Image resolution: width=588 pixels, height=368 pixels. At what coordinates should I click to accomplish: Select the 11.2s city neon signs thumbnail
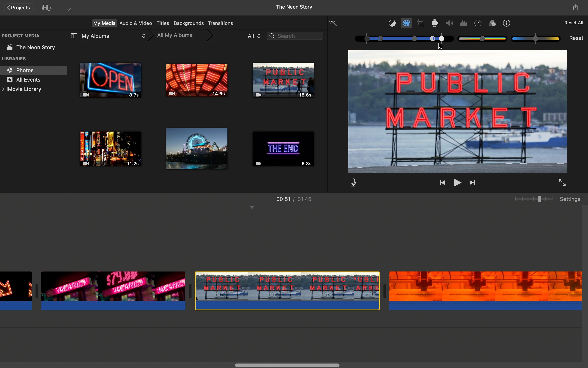point(110,149)
